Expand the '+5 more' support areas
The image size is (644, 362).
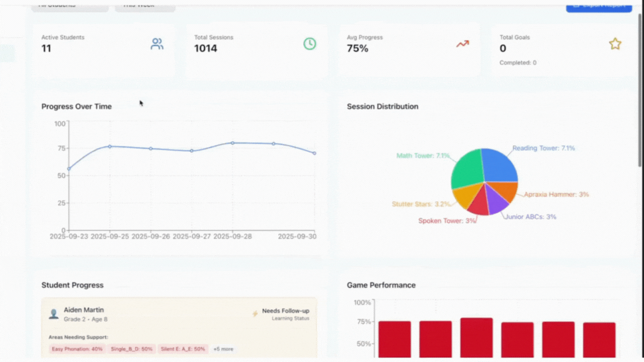click(x=223, y=349)
